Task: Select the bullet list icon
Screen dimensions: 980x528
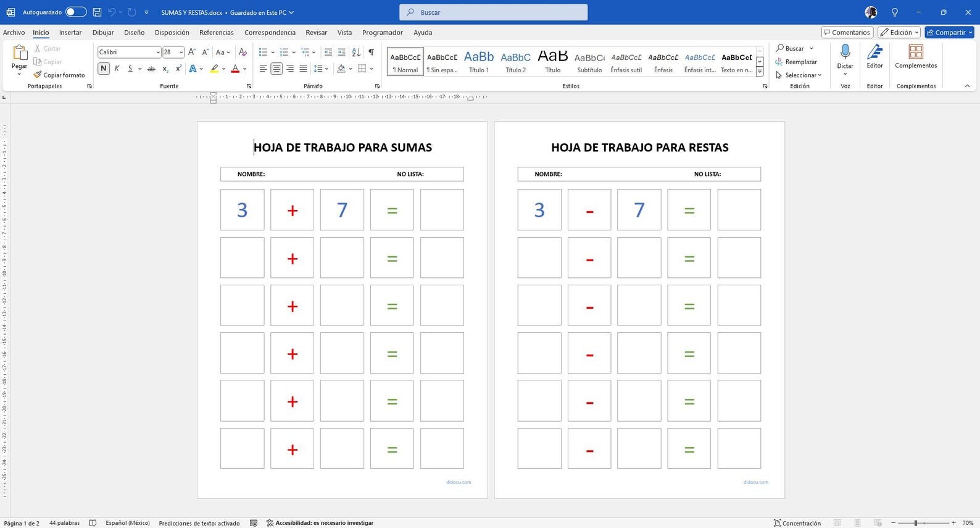Action: pos(263,52)
